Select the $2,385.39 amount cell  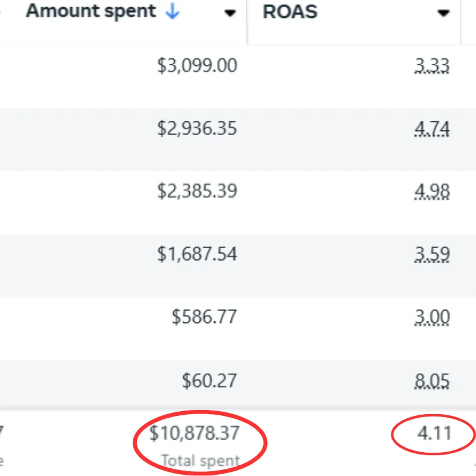coord(197,191)
